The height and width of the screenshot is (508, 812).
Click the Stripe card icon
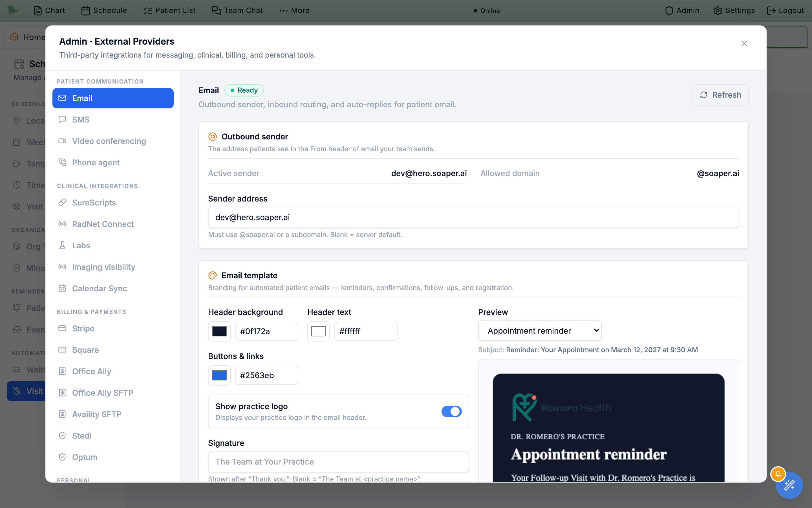(62, 328)
